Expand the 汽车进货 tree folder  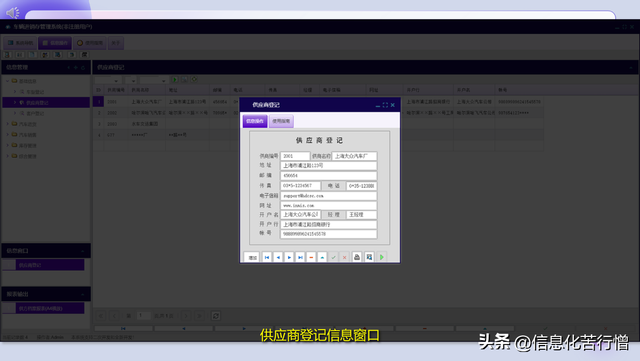[7, 124]
